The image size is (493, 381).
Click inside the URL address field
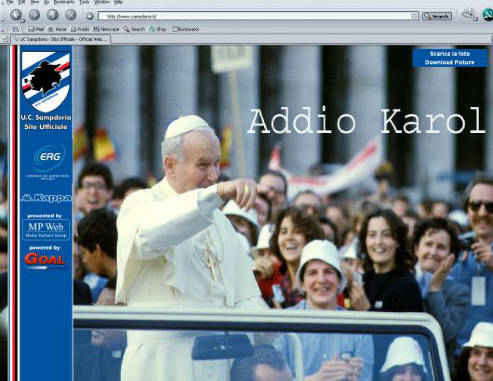tap(255, 16)
